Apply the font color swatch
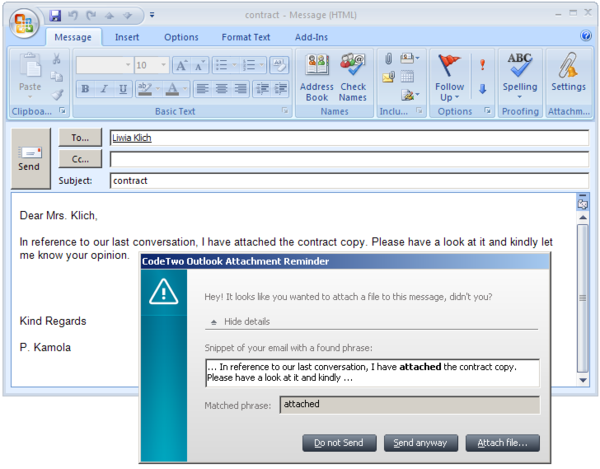 click(x=173, y=89)
